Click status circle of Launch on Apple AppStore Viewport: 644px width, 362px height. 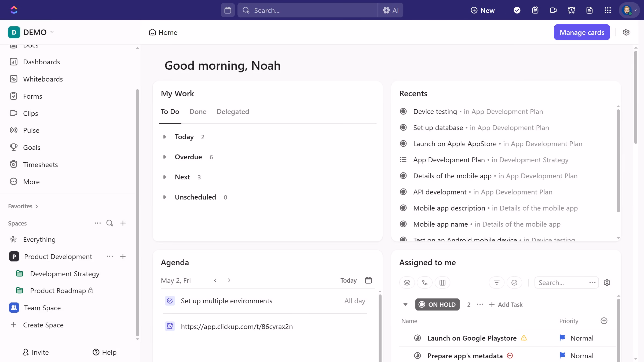tap(403, 143)
